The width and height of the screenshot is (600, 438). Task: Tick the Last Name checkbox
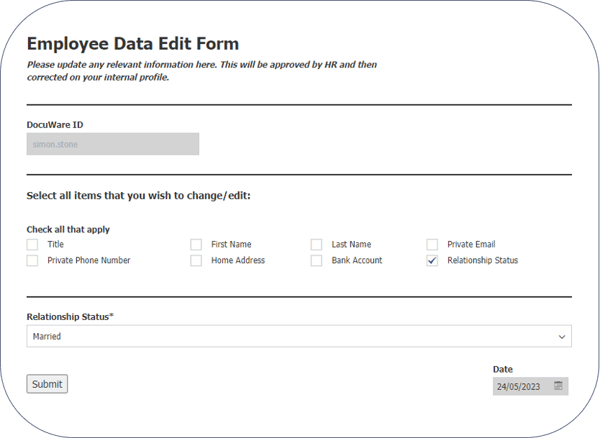pyautogui.click(x=316, y=244)
